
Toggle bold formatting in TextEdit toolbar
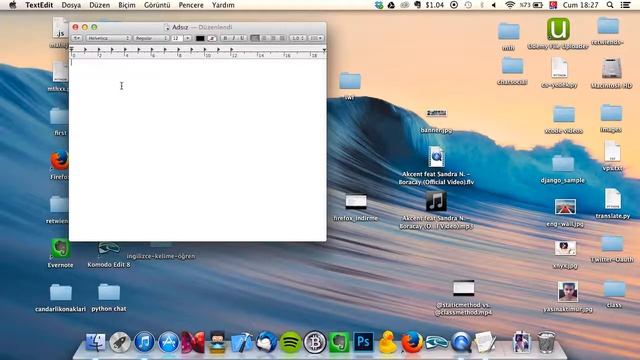[x=225, y=38]
